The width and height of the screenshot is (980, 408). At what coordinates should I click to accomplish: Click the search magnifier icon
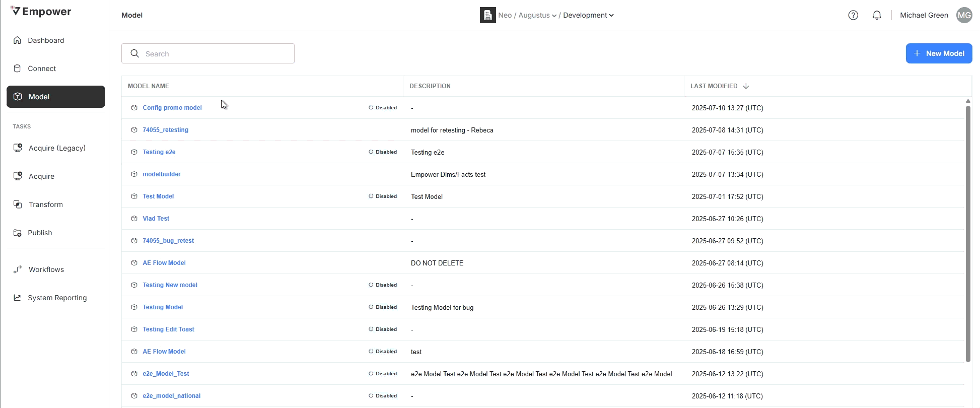pyautogui.click(x=134, y=53)
